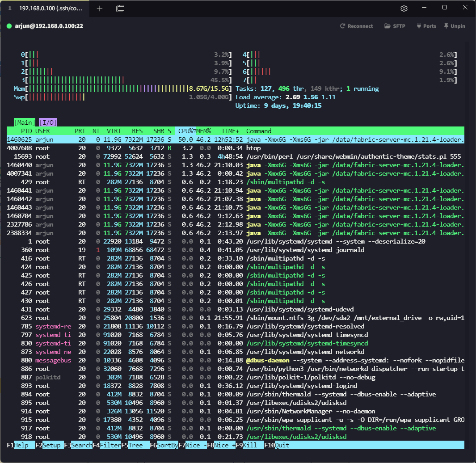The height and width of the screenshot is (463, 476).
Task: Click the Reconnect button
Action: click(356, 26)
